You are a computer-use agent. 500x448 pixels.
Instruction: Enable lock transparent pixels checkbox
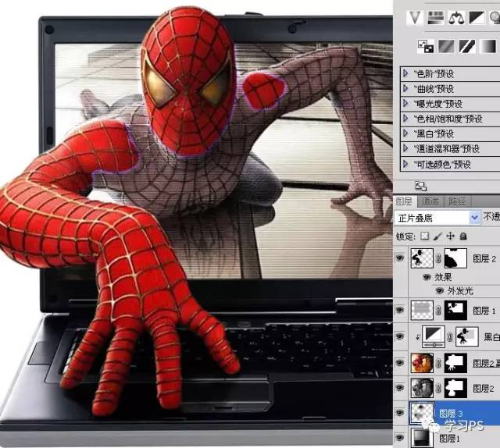424,236
